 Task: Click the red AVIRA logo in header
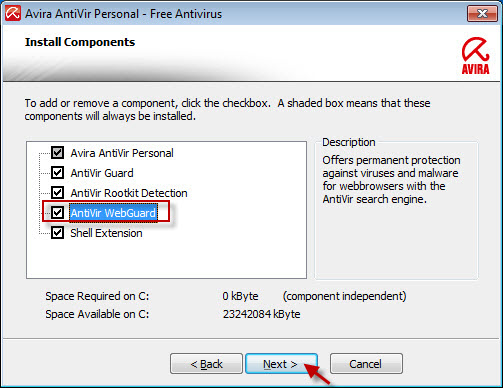click(475, 56)
